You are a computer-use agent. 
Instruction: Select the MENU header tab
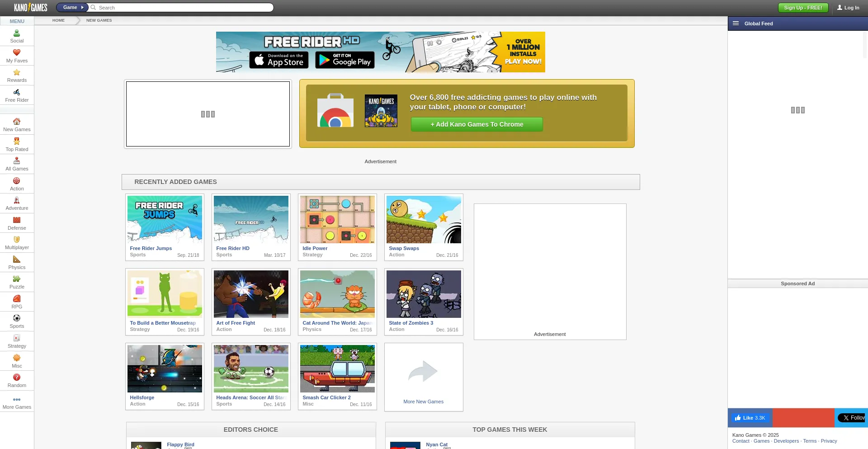(x=17, y=21)
